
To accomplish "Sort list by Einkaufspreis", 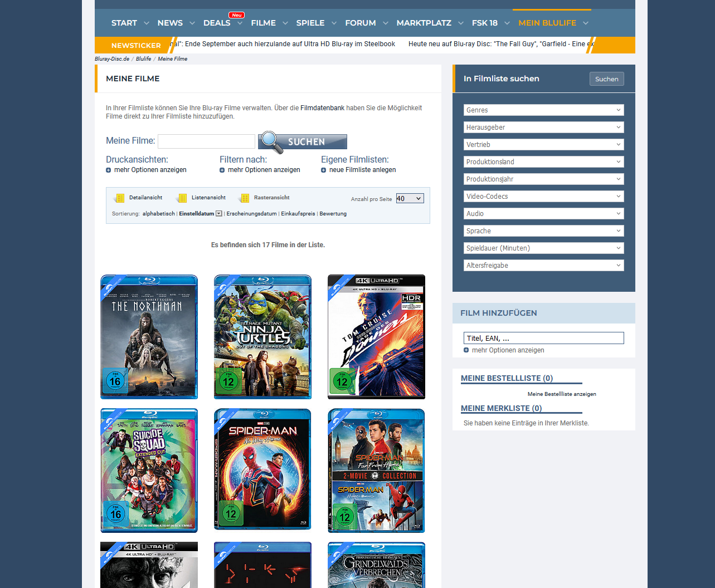I will tap(298, 214).
